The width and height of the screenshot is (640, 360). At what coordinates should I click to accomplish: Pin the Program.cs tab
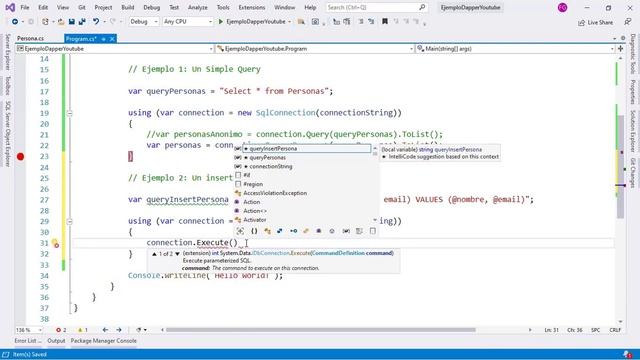[104, 39]
